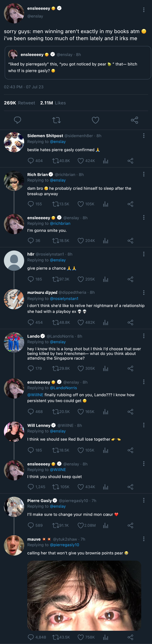Open more options on Rich Brian's reply
Image resolution: width=152 pixels, height=644 pixels.
click(143, 174)
